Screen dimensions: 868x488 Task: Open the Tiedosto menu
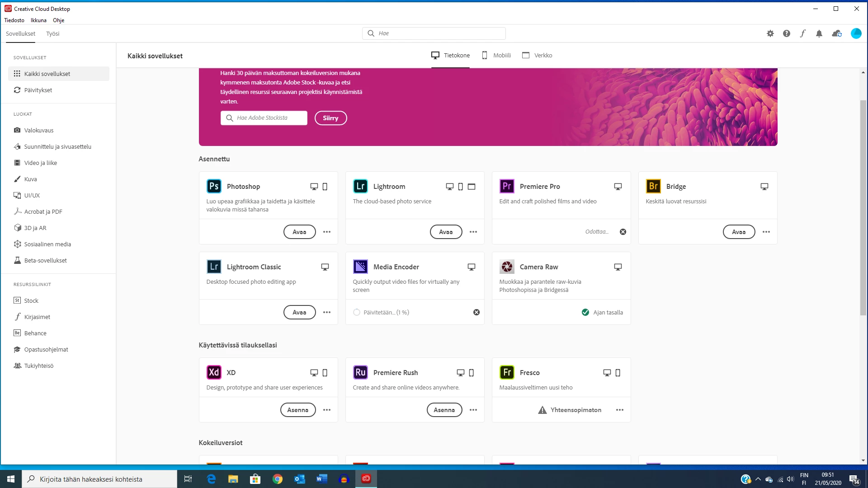14,20
